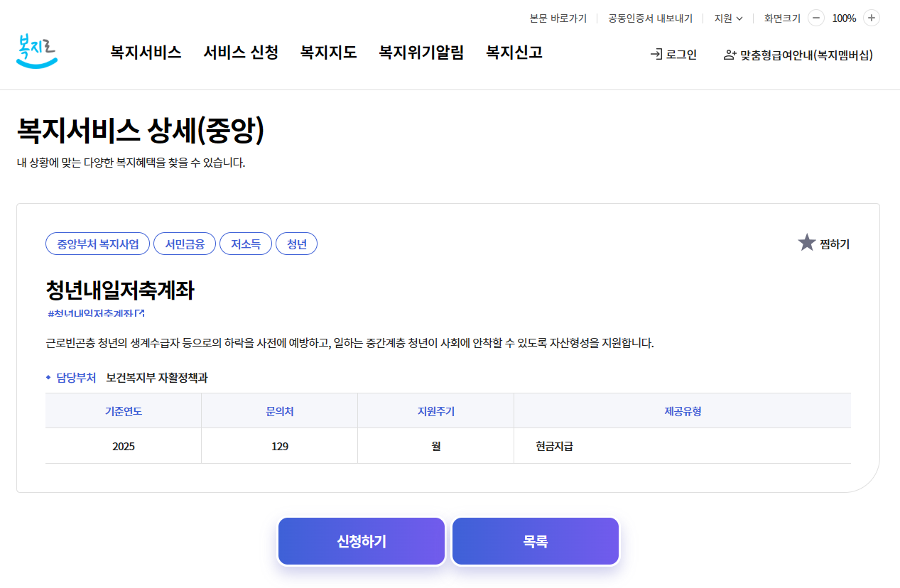This screenshot has width=900, height=588.
Task: Click the 기준연도 column header
Action: pyautogui.click(x=124, y=410)
